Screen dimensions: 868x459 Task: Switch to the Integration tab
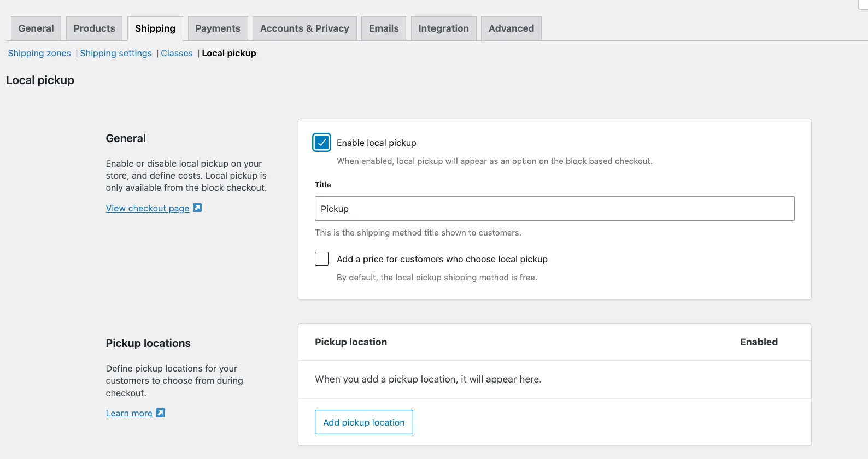(443, 28)
